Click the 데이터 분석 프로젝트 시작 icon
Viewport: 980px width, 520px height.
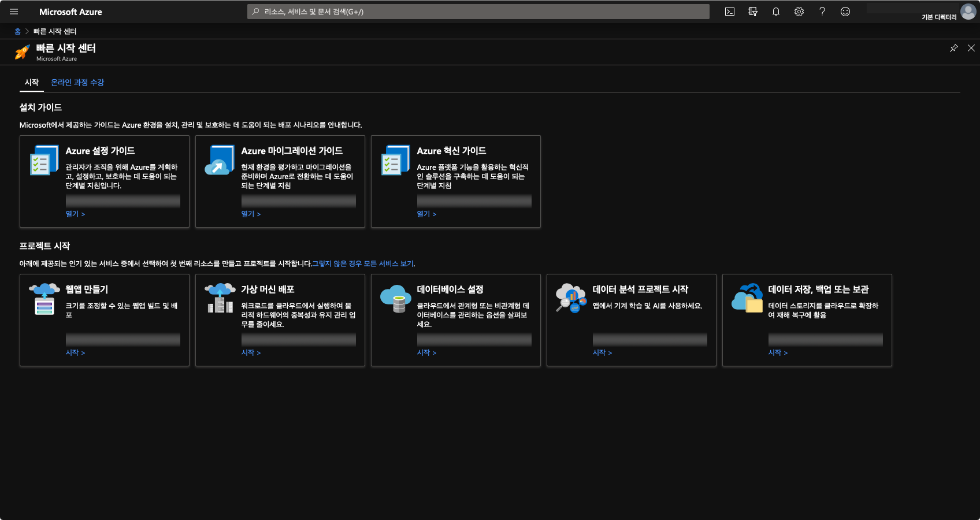[x=571, y=298]
